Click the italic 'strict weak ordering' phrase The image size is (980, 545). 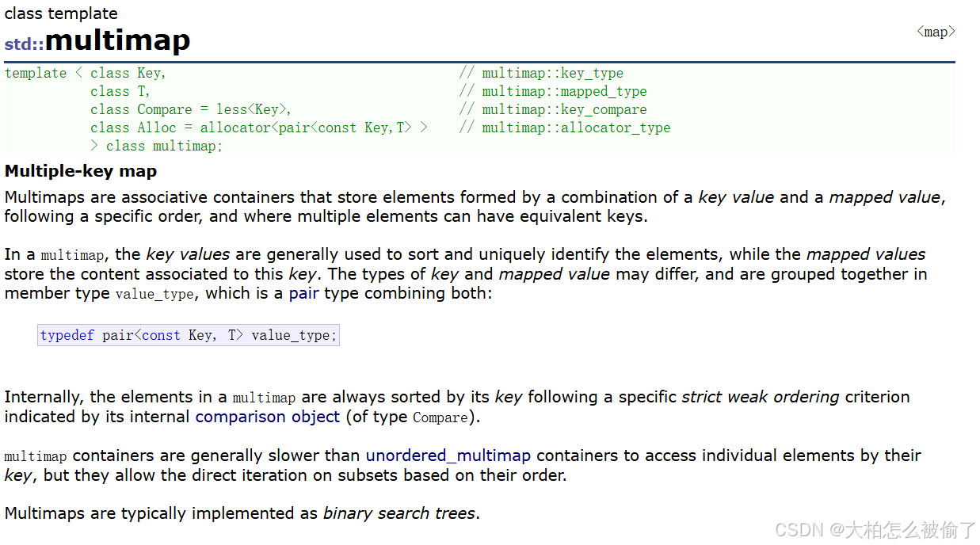[x=761, y=397]
